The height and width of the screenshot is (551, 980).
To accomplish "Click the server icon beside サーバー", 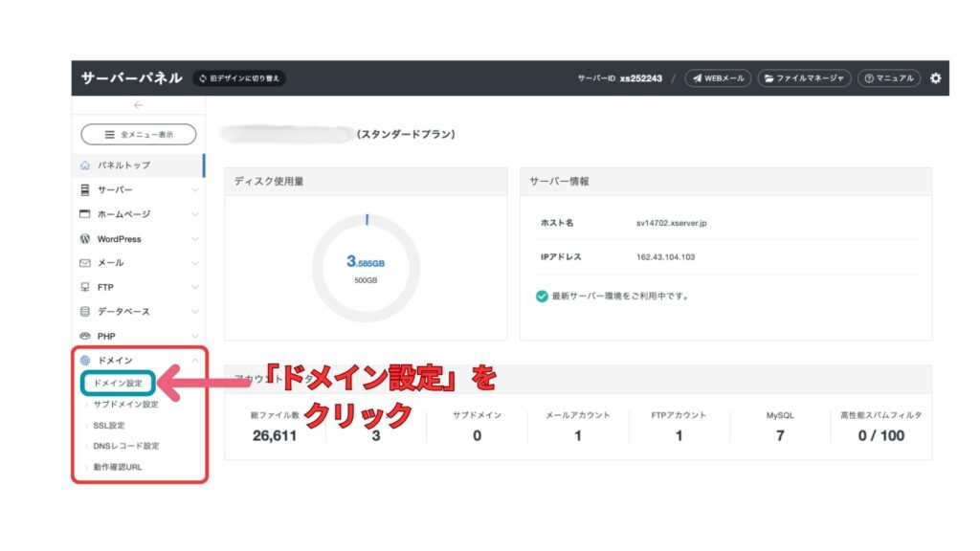I will coord(85,189).
